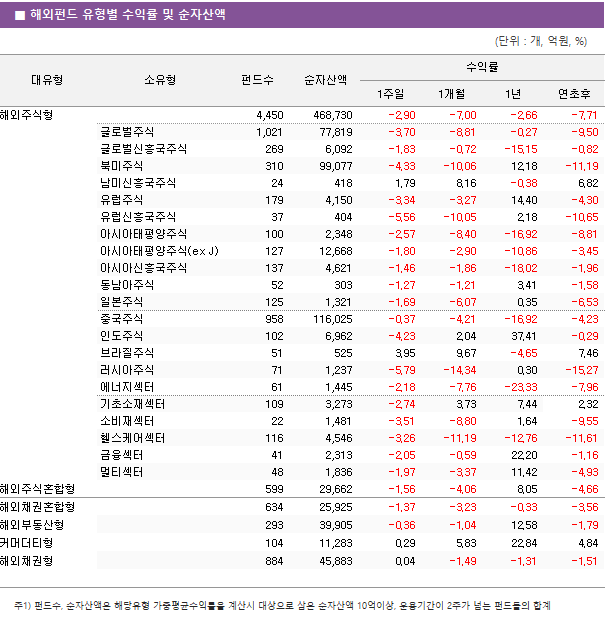The image size is (609, 620).
Task: Select the '아시아태평양주식(ex J)' row label
Action: [159, 251]
